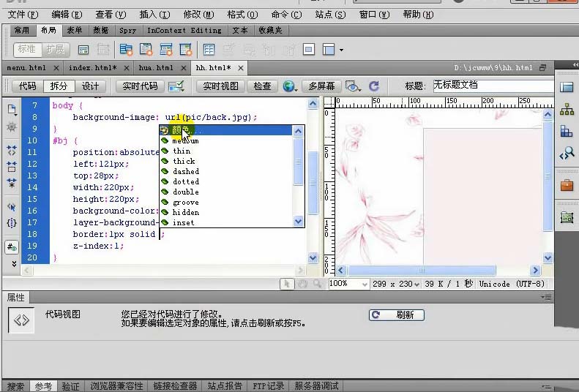Click the toolbox briefcase icon in right panel
579x392 pixels.
[x=567, y=186]
